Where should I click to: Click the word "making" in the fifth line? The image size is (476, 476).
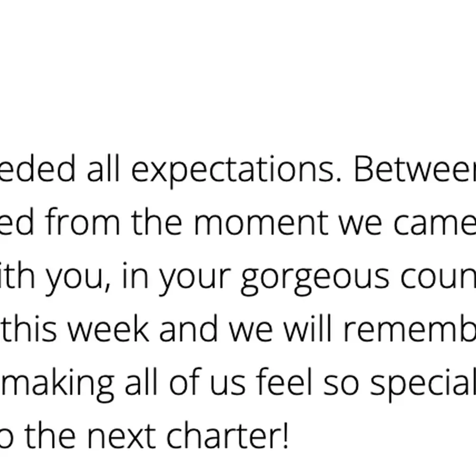point(58,385)
